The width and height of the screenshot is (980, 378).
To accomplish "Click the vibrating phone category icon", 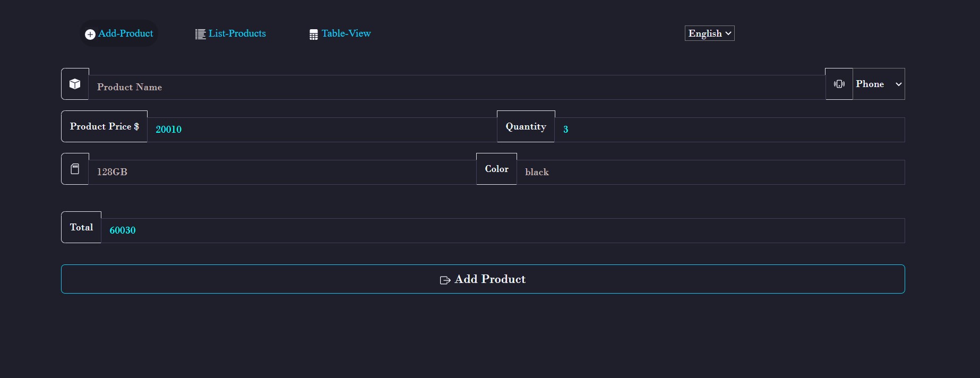I will pyautogui.click(x=839, y=84).
